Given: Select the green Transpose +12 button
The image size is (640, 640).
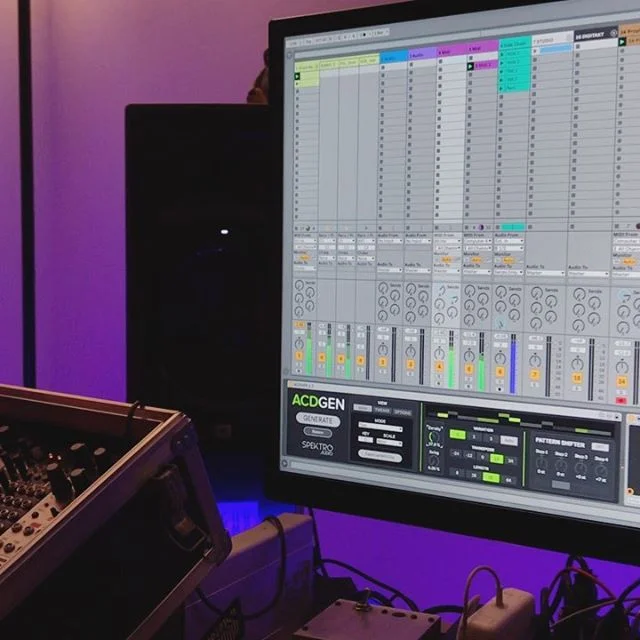Looking at the screenshot, I should pos(496,458).
